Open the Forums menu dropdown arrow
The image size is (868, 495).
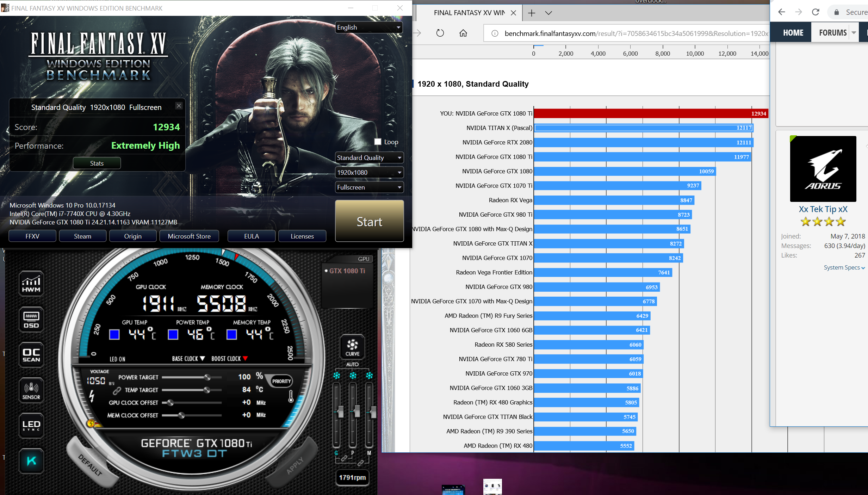click(x=854, y=33)
